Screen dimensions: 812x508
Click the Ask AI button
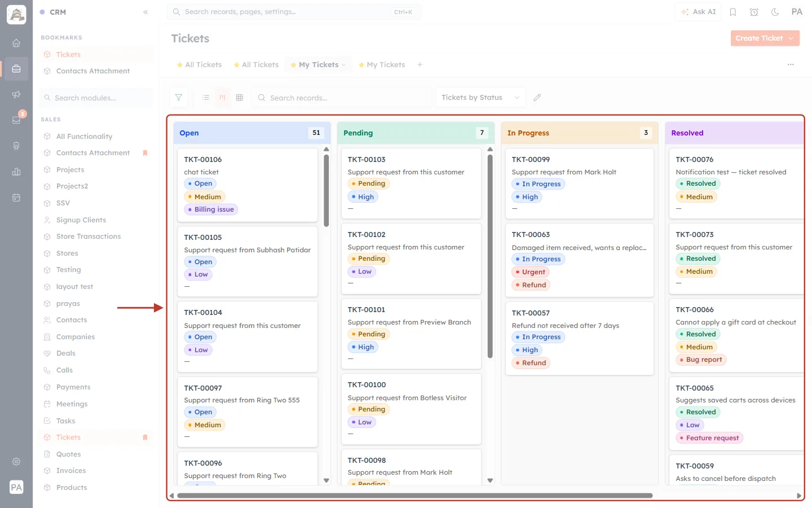[x=698, y=12]
